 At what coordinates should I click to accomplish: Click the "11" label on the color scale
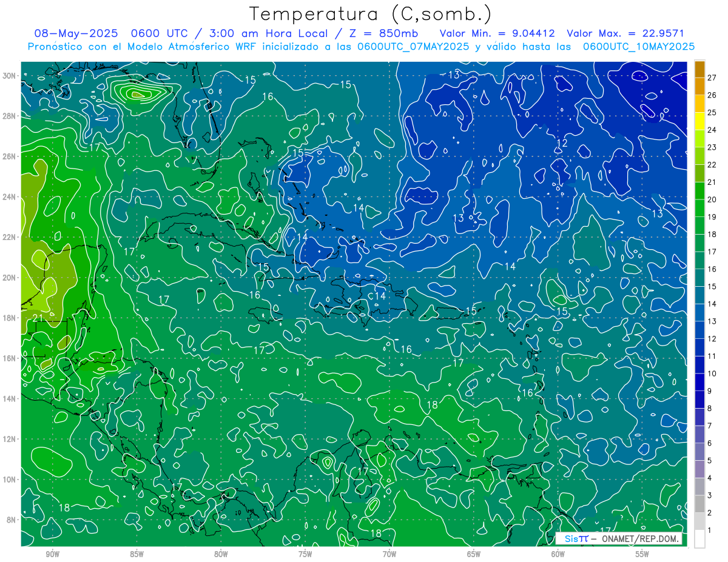point(712,356)
